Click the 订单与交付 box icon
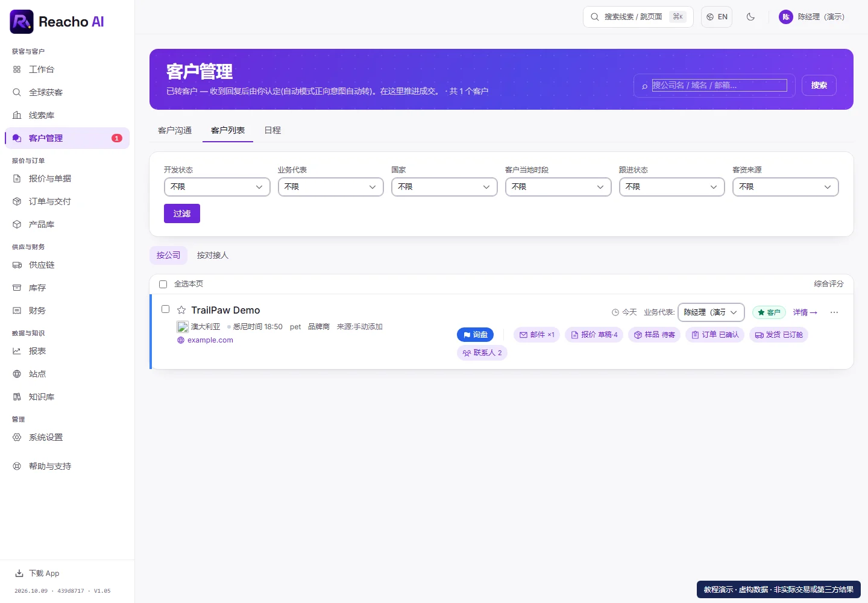The height and width of the screenshot is (603, 868). point(17,201)
